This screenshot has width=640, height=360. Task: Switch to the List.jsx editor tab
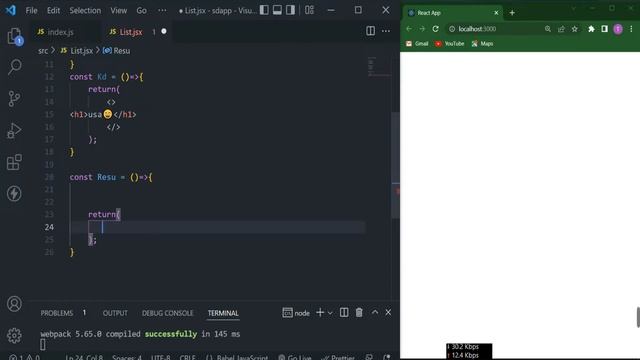131,32
